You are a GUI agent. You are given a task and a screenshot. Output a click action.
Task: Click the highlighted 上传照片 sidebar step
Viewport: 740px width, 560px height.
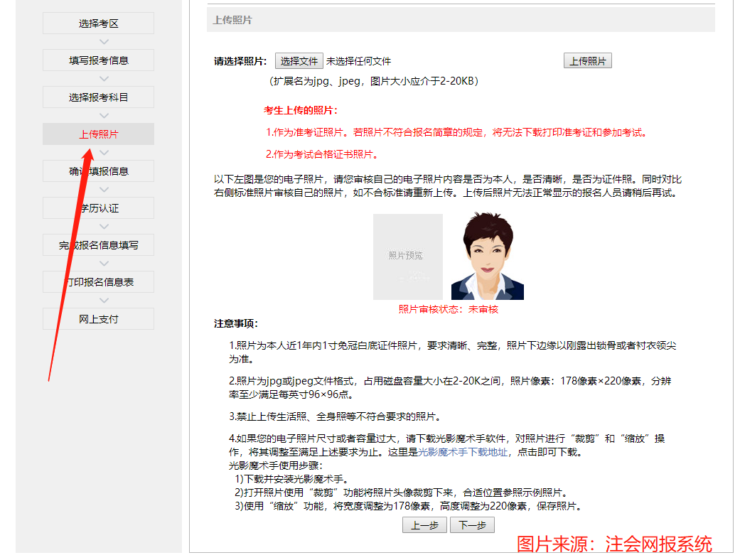[x=97, y=134]
